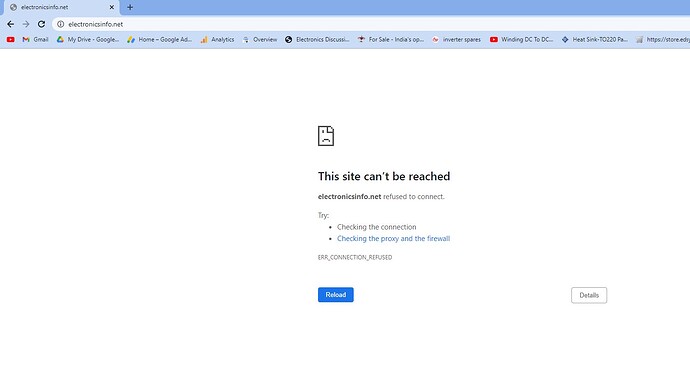The width and height of the screenshot is (690, 391).
Task: Open the Heat Sink-TO220 bookmark
Action: [x=595, y=40]
